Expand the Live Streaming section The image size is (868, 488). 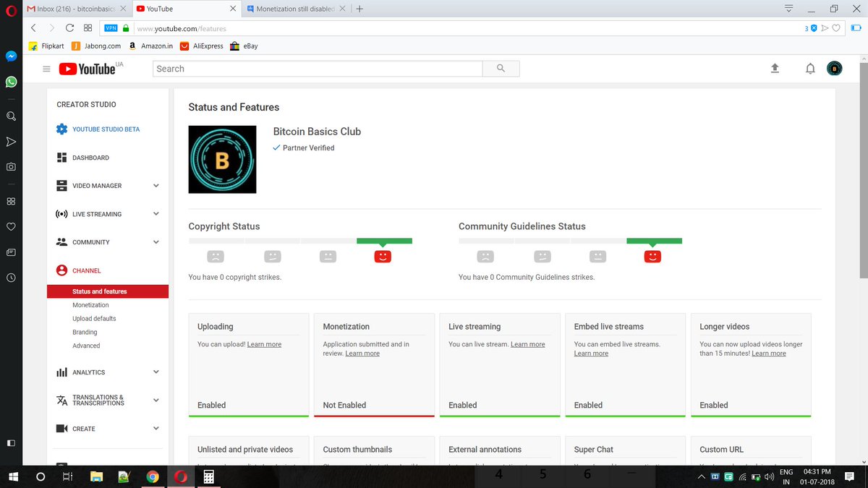[156, 214]
